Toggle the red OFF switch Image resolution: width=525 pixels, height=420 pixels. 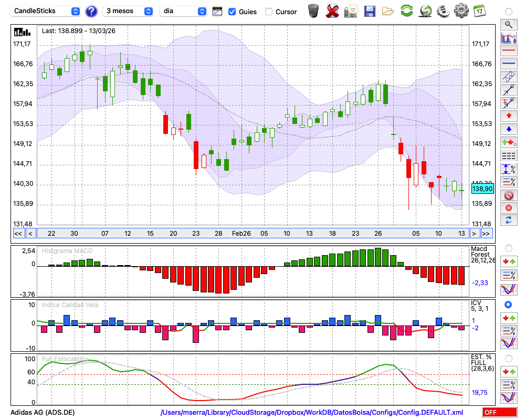[x=500, y=412]
